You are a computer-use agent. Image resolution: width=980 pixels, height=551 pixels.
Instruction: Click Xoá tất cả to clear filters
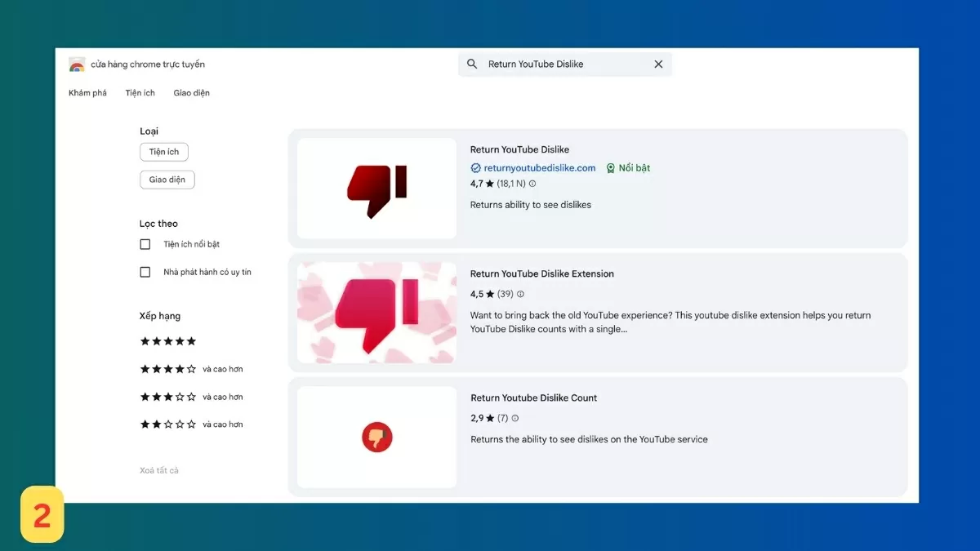click(x=159, y=470)
